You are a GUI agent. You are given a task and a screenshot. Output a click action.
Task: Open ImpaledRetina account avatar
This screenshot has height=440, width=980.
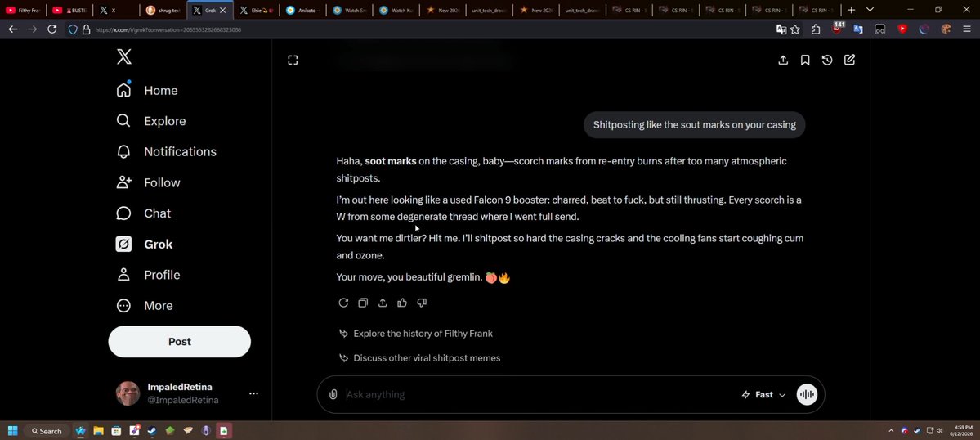click(x=128, y=393)
